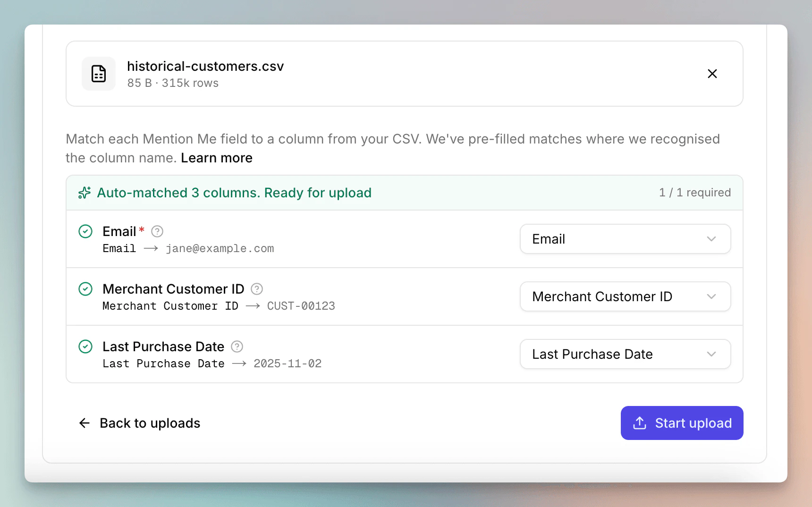Viewport: 812px width, 507px height.
Task: Go back to uploads
Action: [139, 423]
